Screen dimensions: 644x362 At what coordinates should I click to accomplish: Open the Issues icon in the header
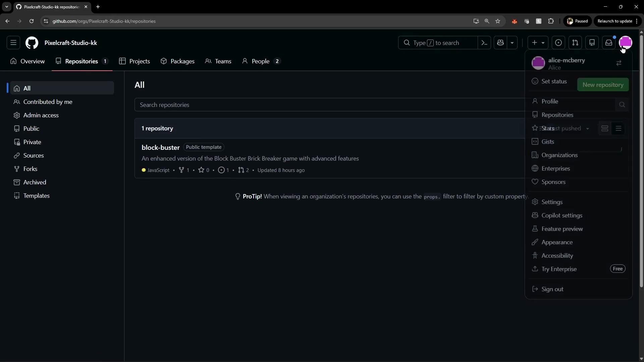click(558, 43)
